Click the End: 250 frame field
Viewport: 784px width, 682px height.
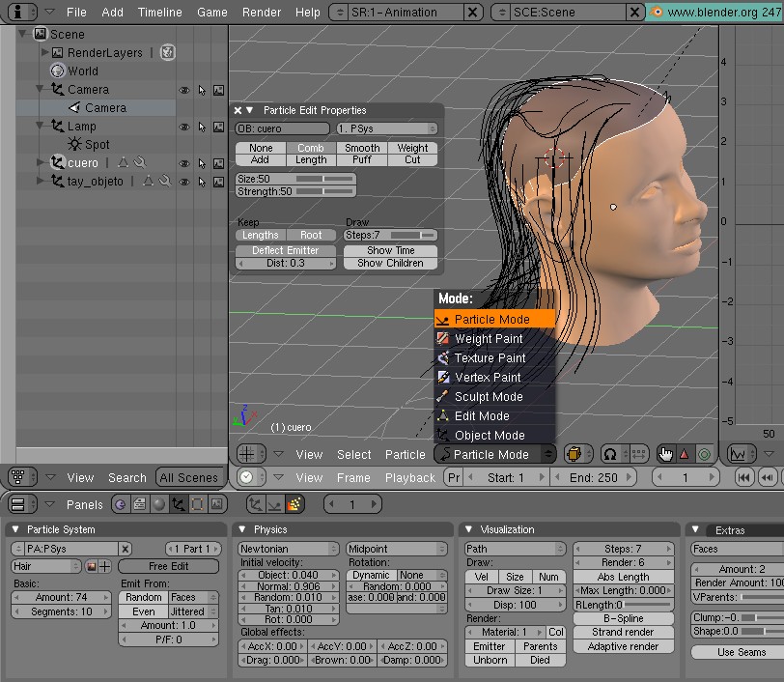[593, 477]
